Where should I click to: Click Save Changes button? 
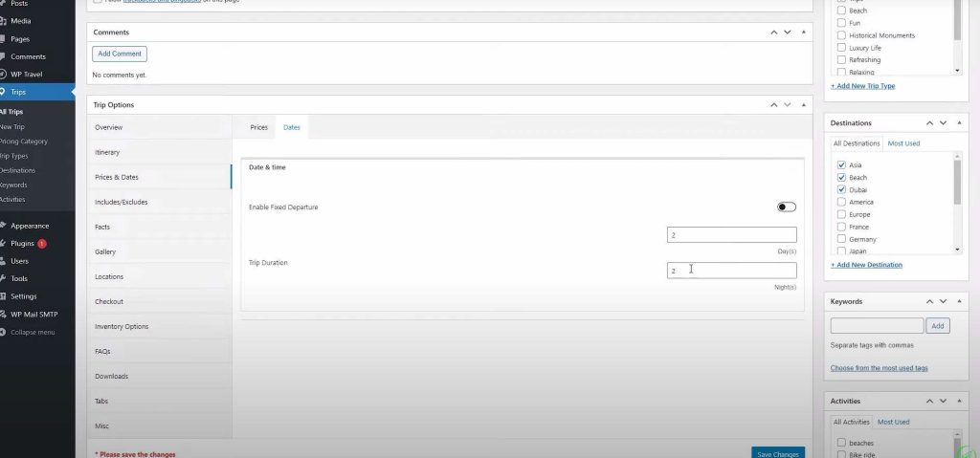coord(777,453)
